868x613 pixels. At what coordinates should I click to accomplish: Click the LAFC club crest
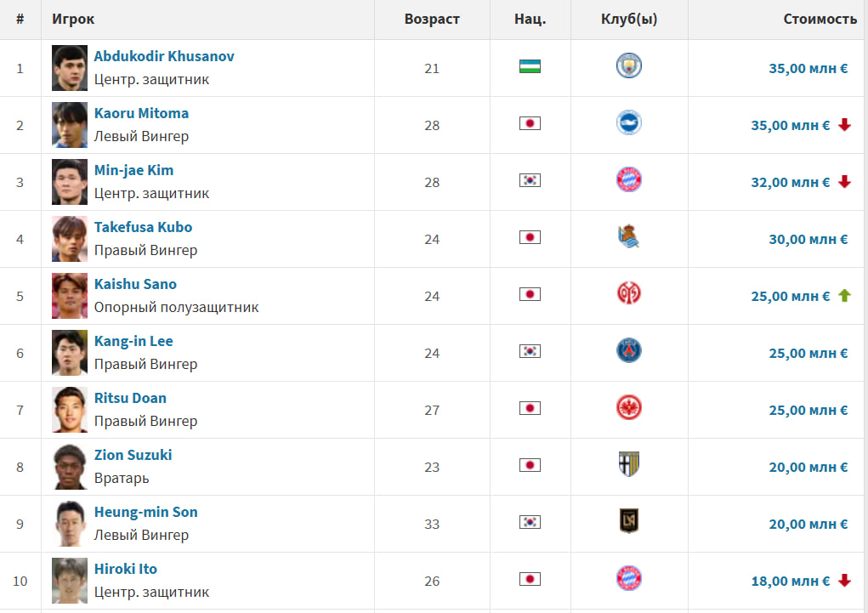(x=629, y=522)
